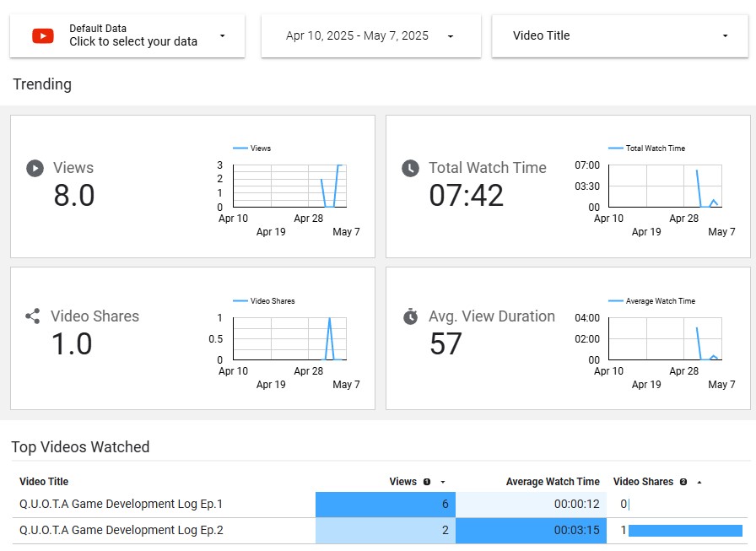Click the Total Watch Time legend label
This screenshot has width=756, height=551.
click(x=655, y=149)
